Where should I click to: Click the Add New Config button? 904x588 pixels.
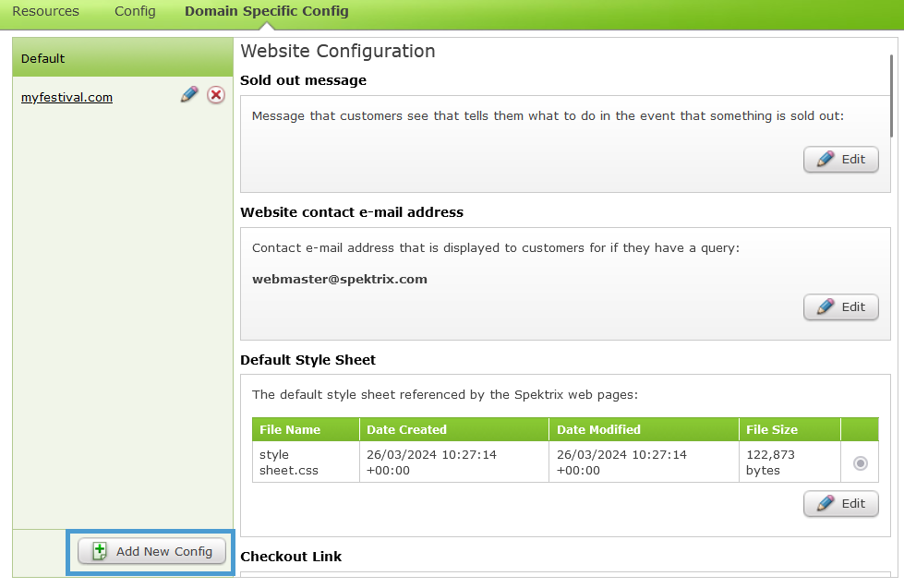pyautogui.click(x=151, y=552)
